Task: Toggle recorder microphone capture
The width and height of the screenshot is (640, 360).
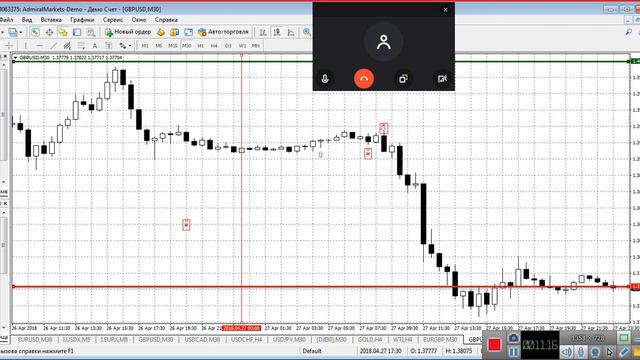Action: pyautogui.click(x=580, y=351)
